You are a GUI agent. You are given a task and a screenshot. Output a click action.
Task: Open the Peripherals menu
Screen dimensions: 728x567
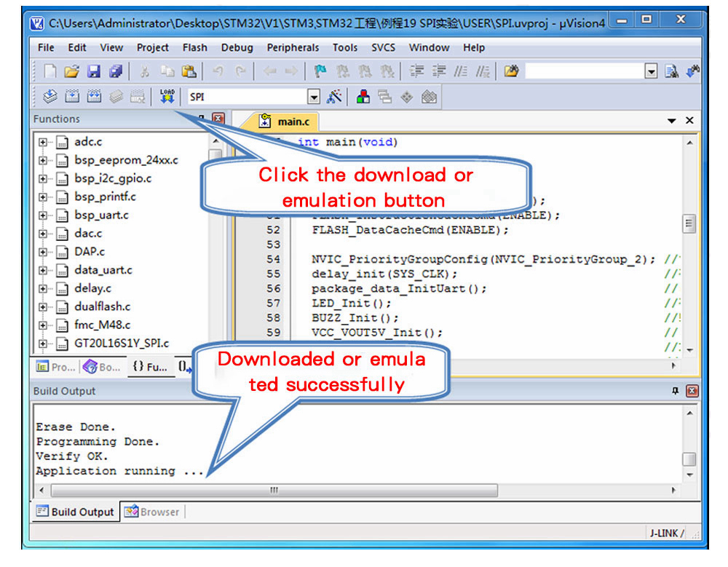[x=293, y=47]
